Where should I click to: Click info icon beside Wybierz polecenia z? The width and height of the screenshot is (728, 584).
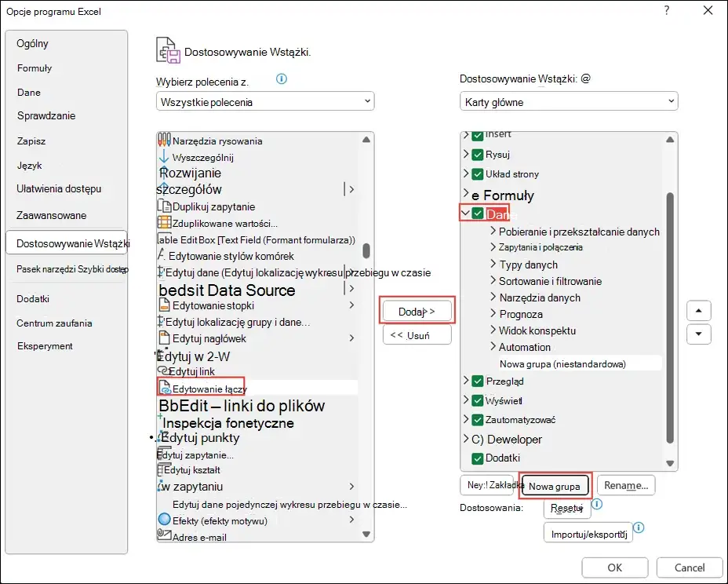coord(282,79)
